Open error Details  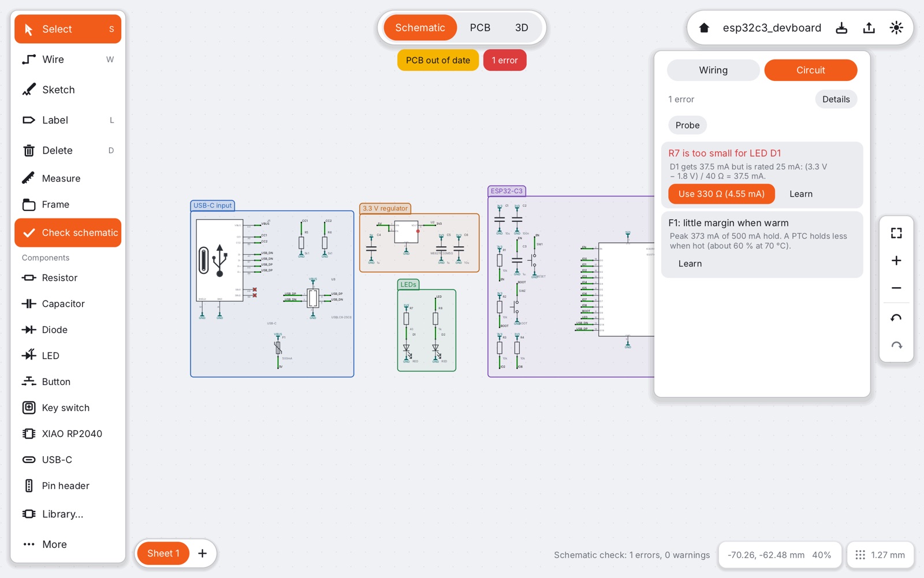point(836,99)
